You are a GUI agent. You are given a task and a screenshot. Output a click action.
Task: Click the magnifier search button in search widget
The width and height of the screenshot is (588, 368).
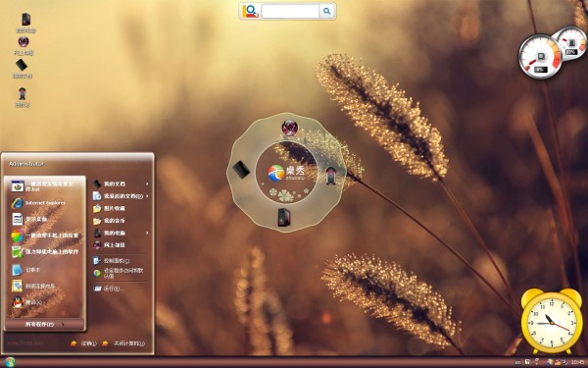click(x=327, y=11)
